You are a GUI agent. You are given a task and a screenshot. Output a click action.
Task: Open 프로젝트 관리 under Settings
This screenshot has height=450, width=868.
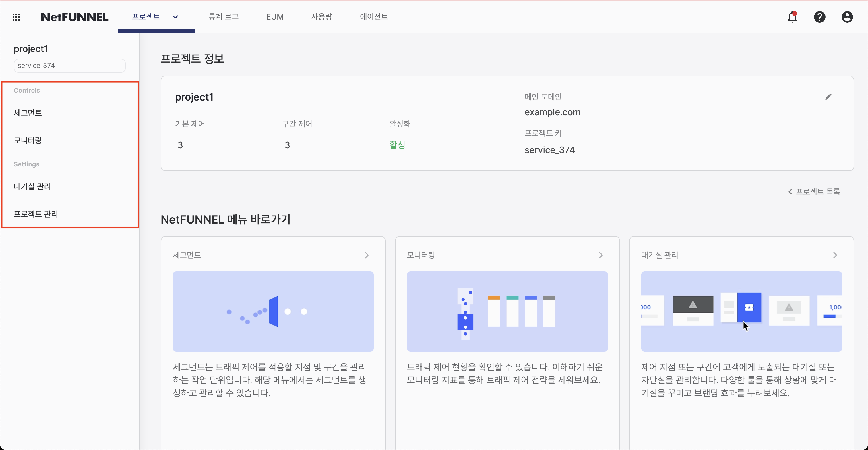pos(36,214)
